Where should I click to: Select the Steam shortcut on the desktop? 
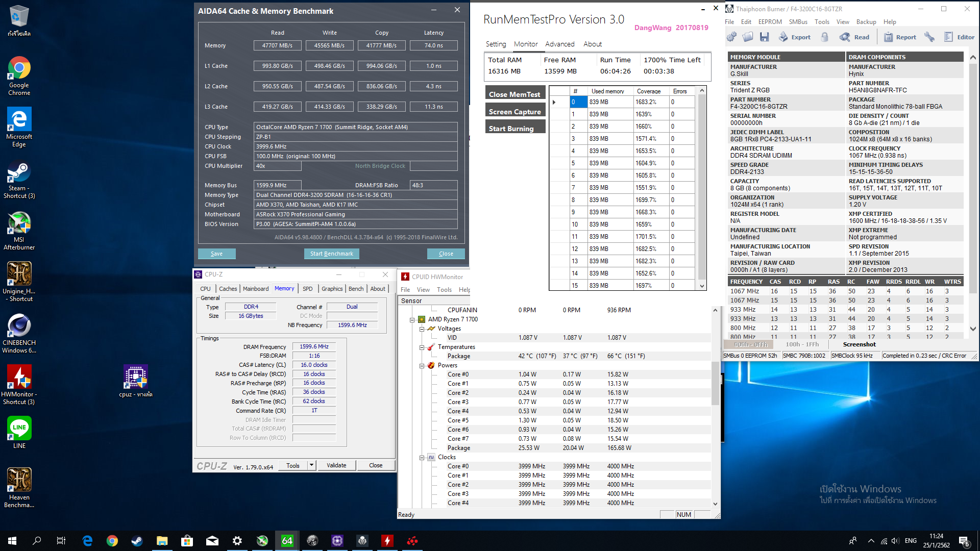point(19,181)
